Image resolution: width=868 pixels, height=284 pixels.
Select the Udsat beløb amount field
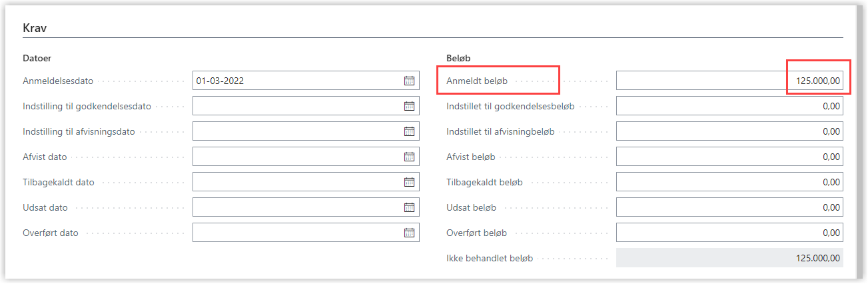729,207
